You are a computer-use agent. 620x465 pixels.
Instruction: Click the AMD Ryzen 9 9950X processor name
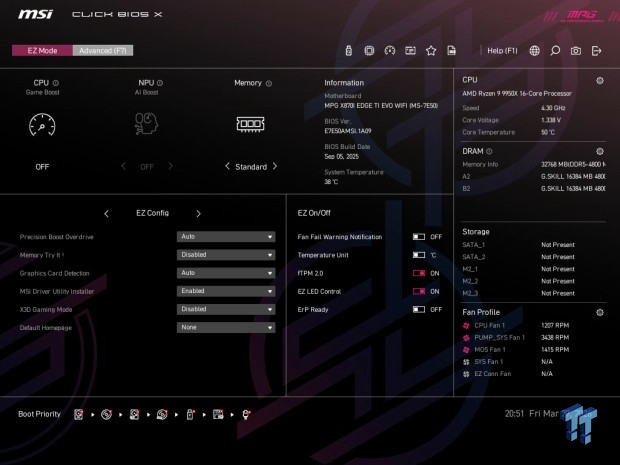click(x=517, y=94)
